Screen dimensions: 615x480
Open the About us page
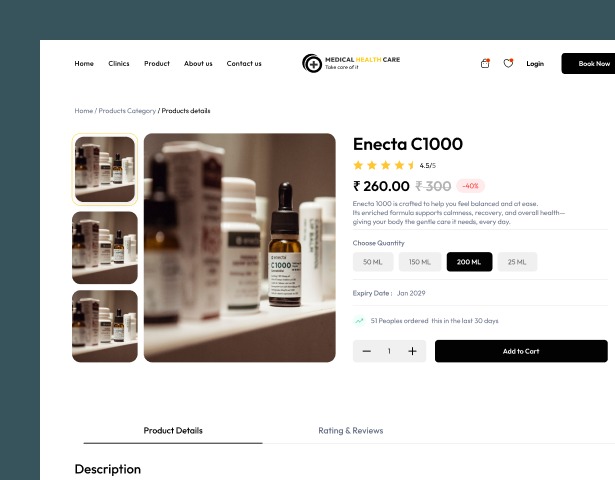198,64
